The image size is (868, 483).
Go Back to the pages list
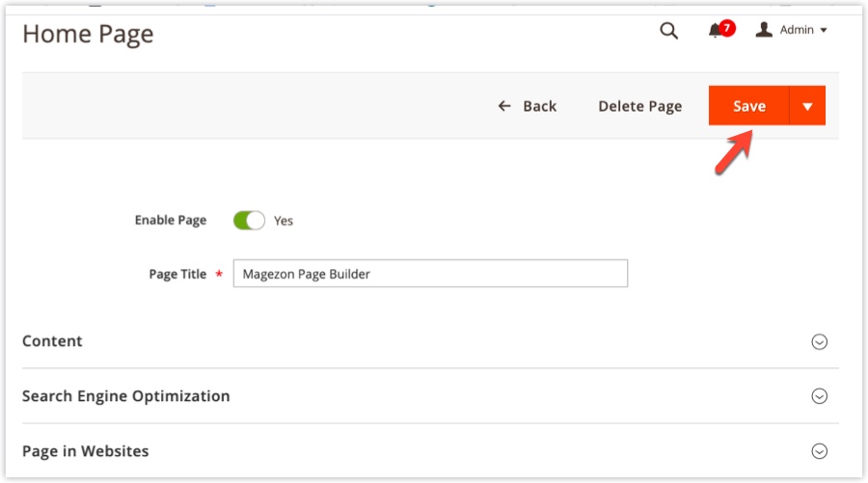point(528,106)
